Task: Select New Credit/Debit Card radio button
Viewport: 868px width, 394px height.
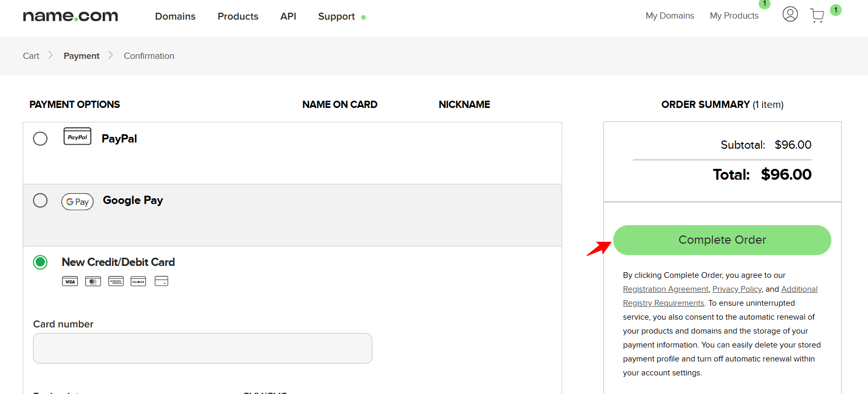Action: point(40,262)
